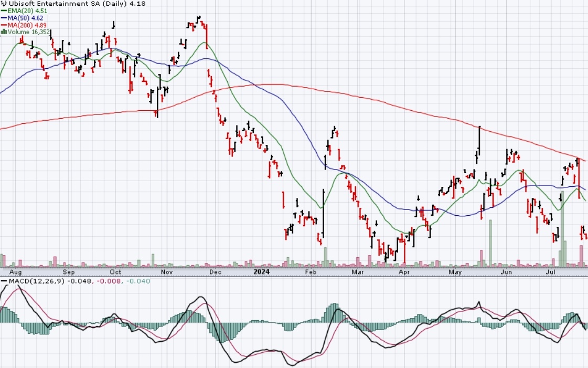This screenshot has height=368, width=588.
Task: Click the tallest green volume bar in late May
Action: tap(490, 243)
